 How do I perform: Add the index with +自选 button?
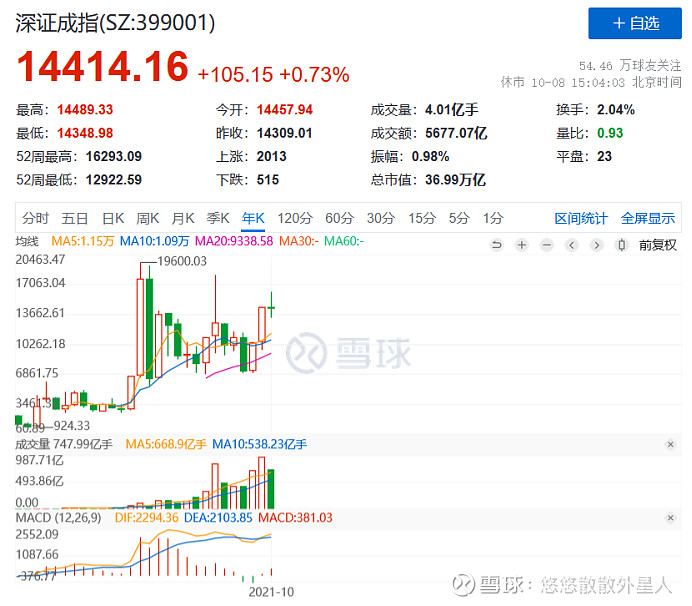pyautogui.click(x=635, y=23)
